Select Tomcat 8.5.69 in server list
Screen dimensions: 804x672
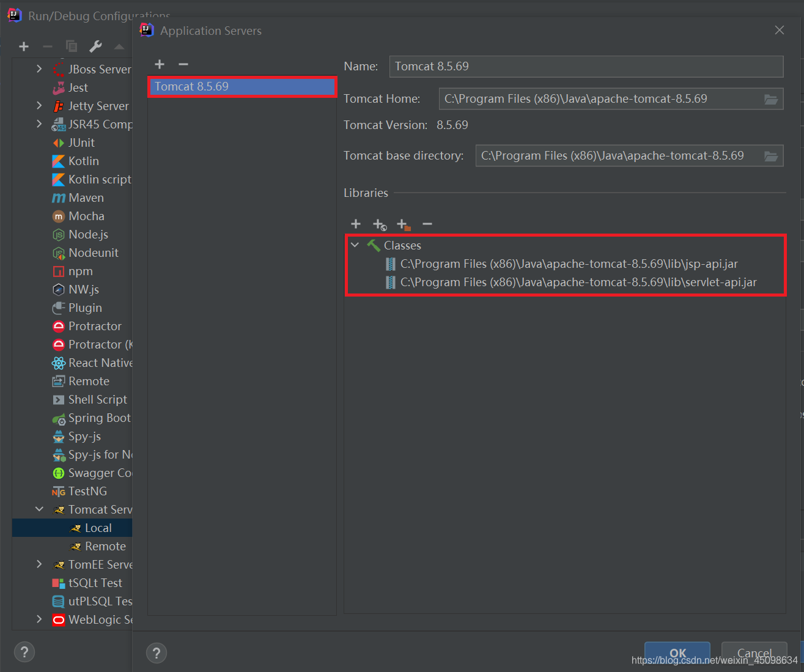(x=242, y=87)
